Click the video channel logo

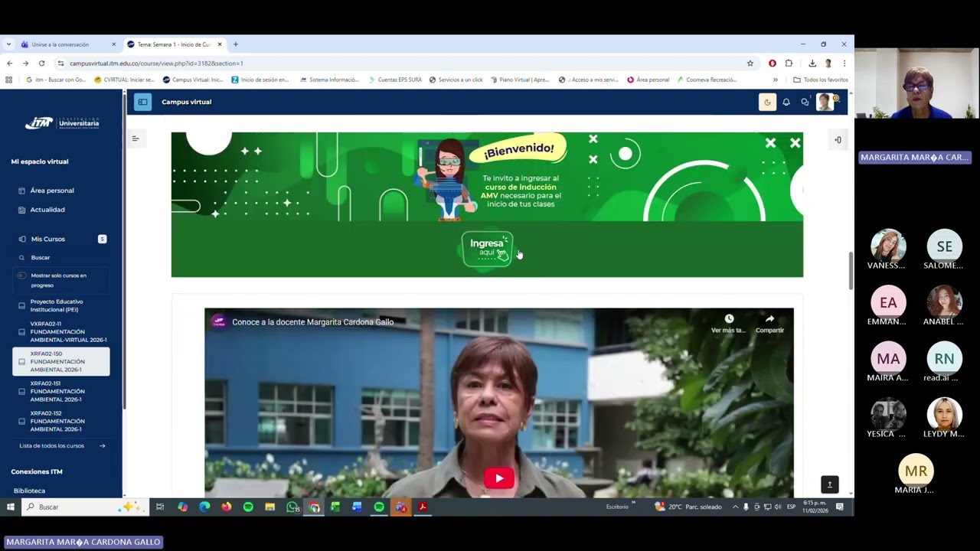click(219, 322)
